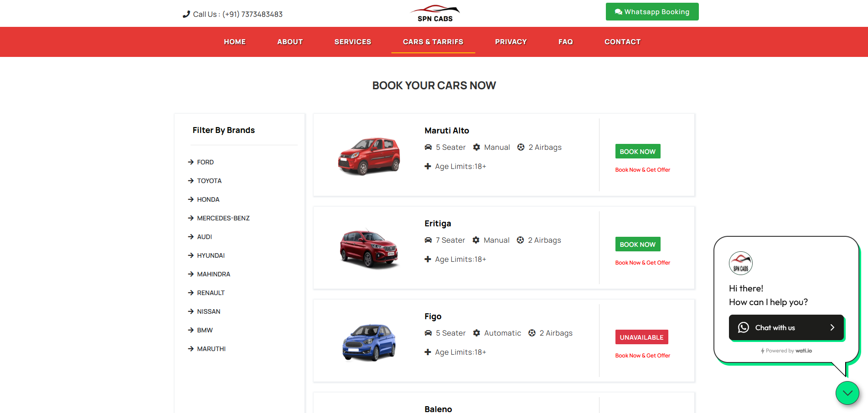Viewport: 868px width, 413px height.
Task: Click the Baleno car title
Action: pos(438,409)
